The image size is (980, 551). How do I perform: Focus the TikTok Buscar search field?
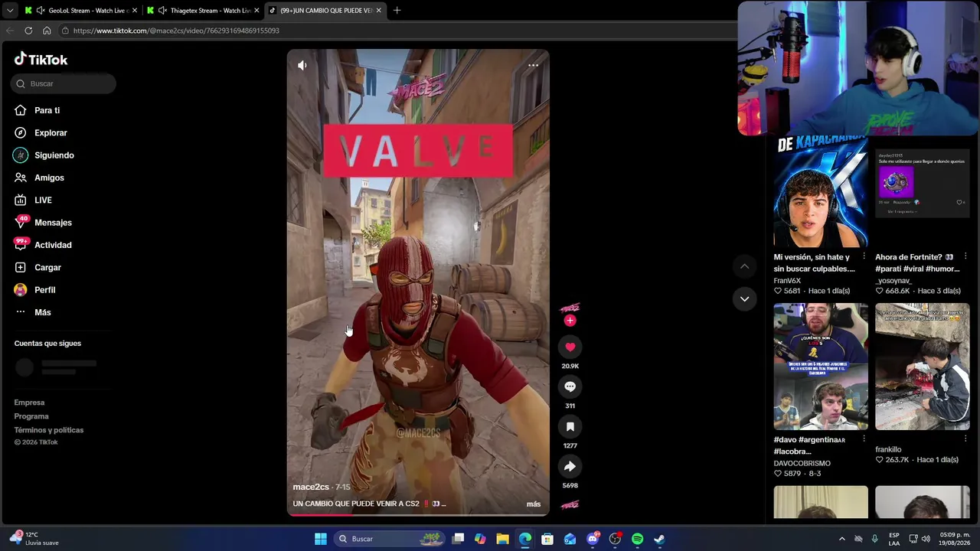coord(64,83)
